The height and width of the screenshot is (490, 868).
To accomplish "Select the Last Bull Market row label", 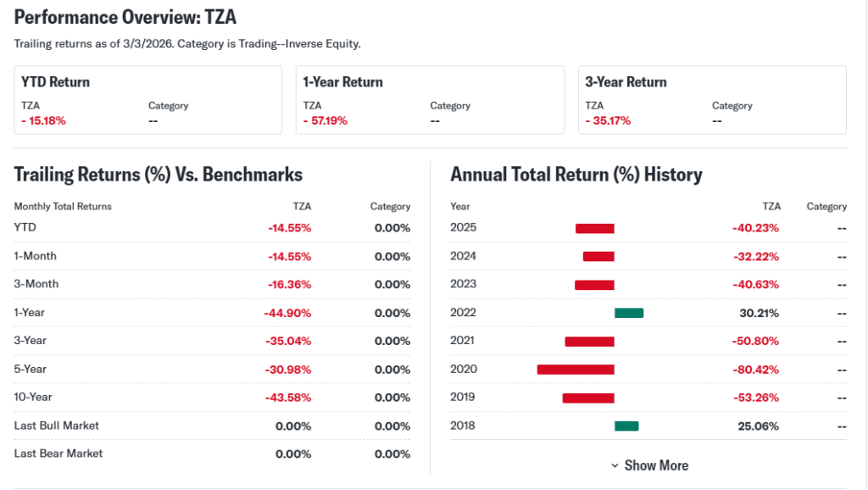I will coord(57,426).
